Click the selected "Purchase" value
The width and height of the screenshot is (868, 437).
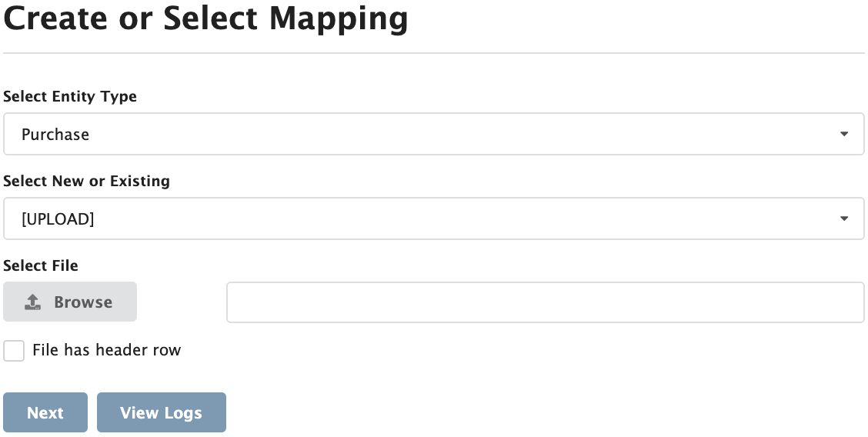(x=55, y=135)
